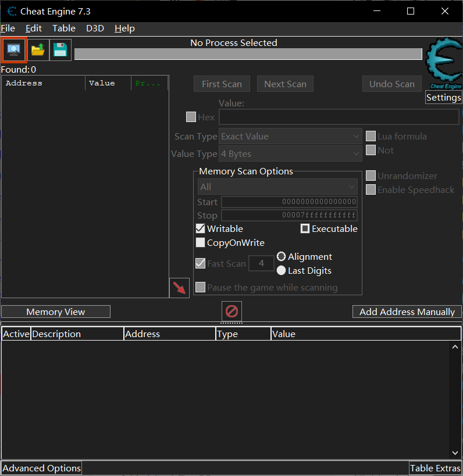This screenshot has height=476, width=463.
Task: Click the results Value column header
Action: (x=108, y=83)
